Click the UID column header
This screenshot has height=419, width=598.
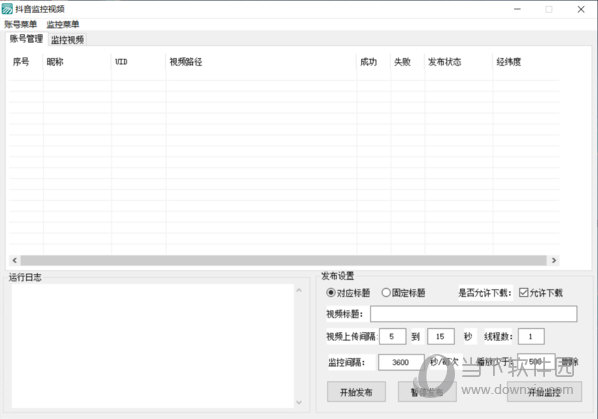pyautogui.click(x=138, y=62)
